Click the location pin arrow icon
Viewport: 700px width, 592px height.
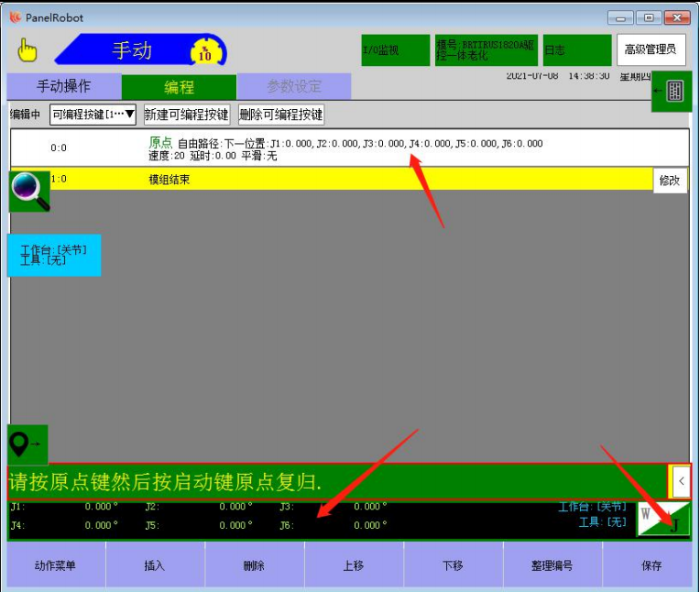tap(27, 444)
